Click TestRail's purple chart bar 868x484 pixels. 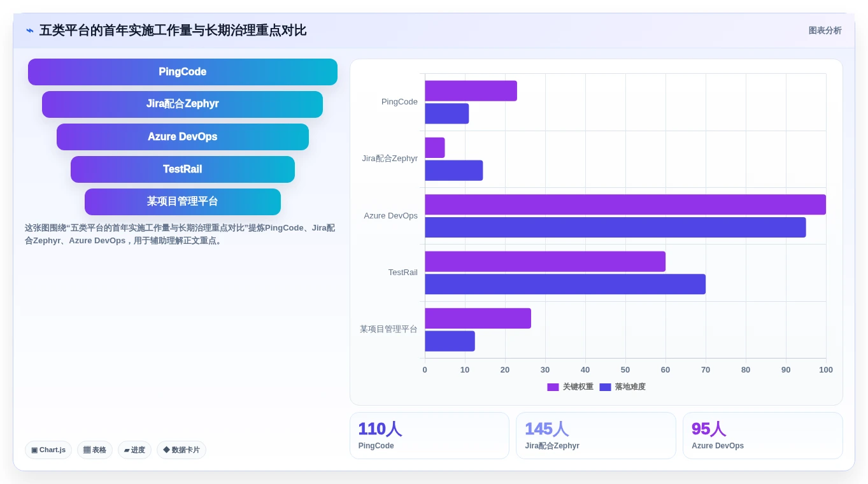pyautogui.click(x=545, y=262)
